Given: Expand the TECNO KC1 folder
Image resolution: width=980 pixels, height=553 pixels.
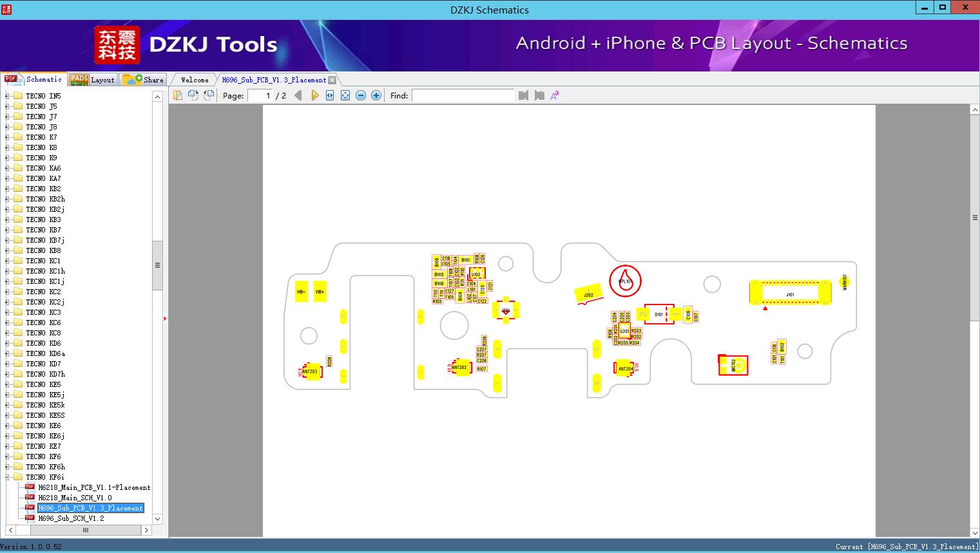Looking at the screenshot, I should (x=7, y=261).
